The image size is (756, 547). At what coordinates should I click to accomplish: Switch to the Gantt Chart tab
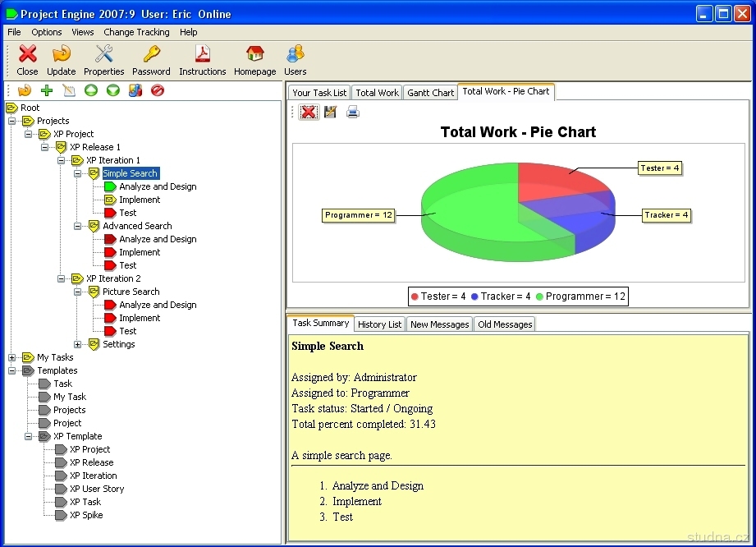click(430, 93)
